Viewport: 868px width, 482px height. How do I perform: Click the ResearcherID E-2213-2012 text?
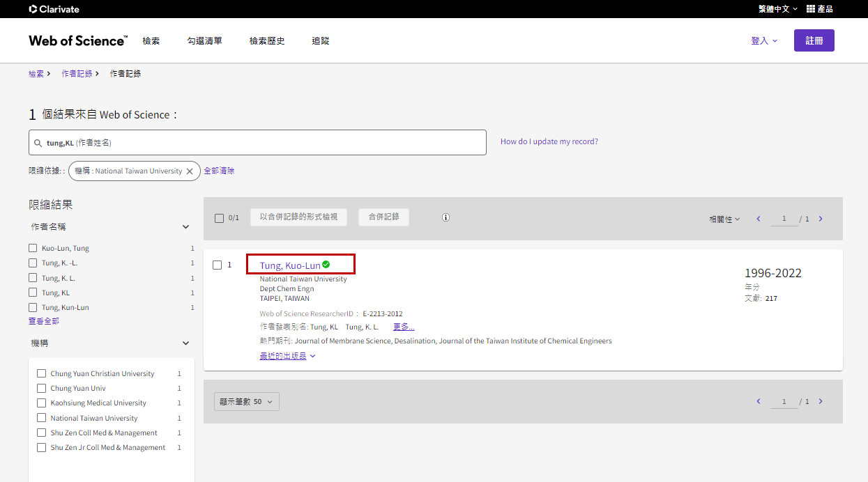pyautogui.click(x=383, y=313)
